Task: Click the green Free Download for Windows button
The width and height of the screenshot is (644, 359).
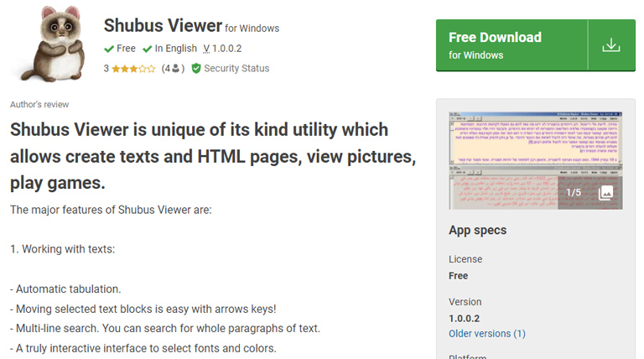Action: tap(535, 45)
